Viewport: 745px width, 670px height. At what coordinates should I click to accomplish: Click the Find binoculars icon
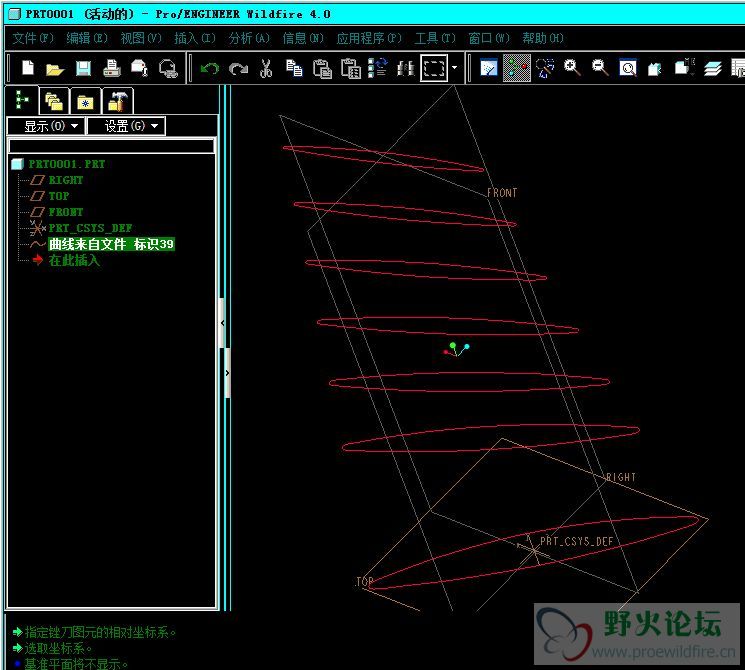(406, 69)
